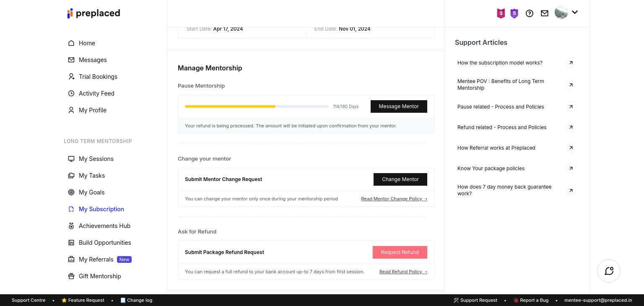Expand the profile dropdown chevron
The height and width of the screenshot is (306, 644).
pos(575,12)
